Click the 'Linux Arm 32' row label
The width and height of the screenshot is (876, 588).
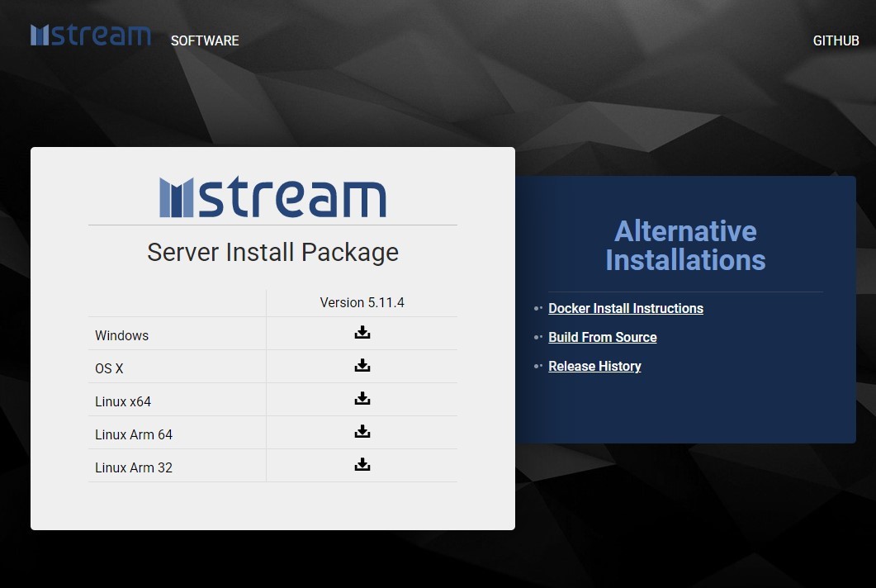(x=134, y=467)
